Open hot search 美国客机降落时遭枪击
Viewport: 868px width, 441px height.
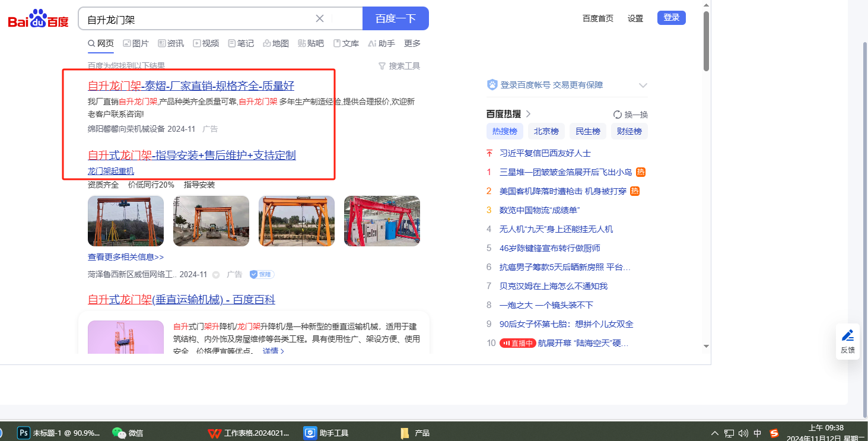[x=563, y=191]
